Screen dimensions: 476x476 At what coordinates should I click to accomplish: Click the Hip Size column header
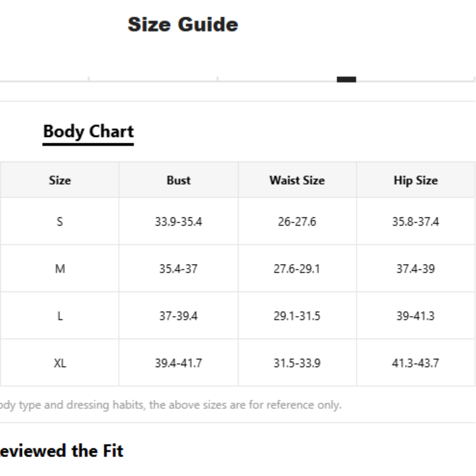[416, 180]
